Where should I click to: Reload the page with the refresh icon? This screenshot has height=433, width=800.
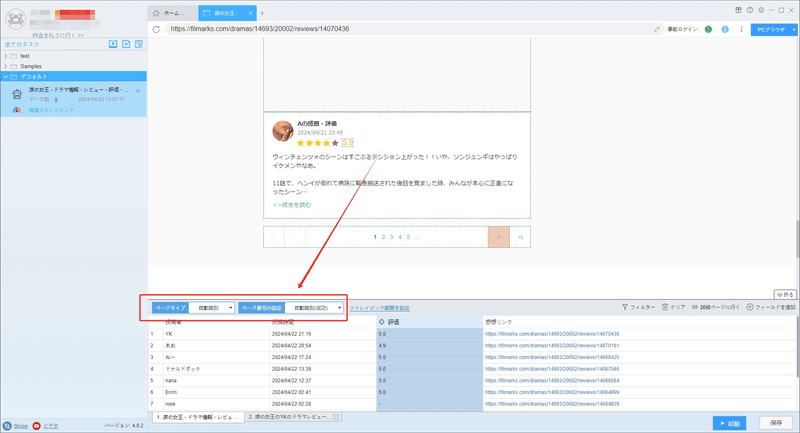tap(156, 29)
